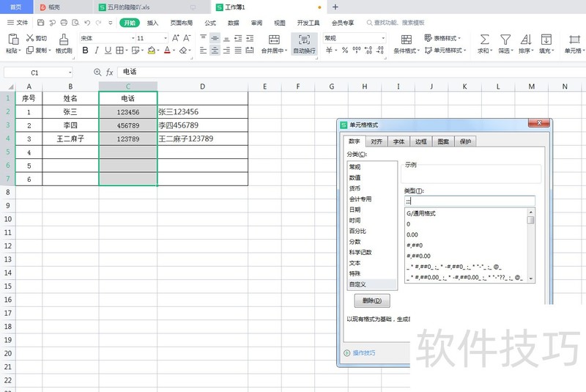Screen dimensions: 586x392
Task: Click the Undo arrow
Action: tap(87, 23)
